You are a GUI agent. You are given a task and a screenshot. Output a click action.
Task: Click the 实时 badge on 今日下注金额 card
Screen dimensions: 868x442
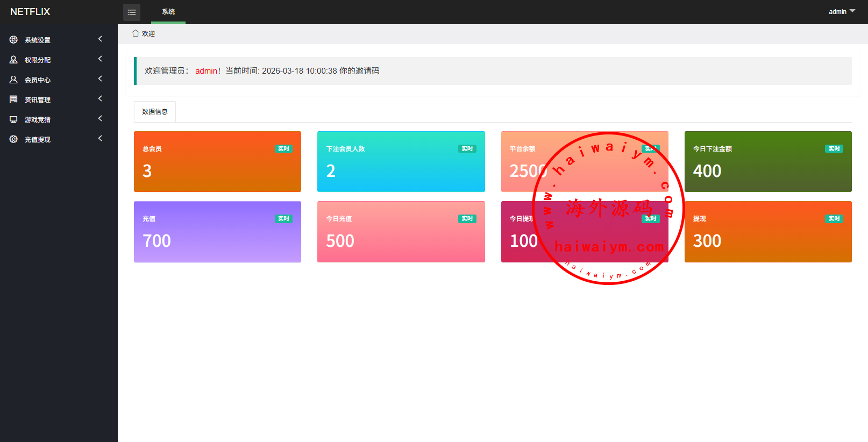click(834, 149)
